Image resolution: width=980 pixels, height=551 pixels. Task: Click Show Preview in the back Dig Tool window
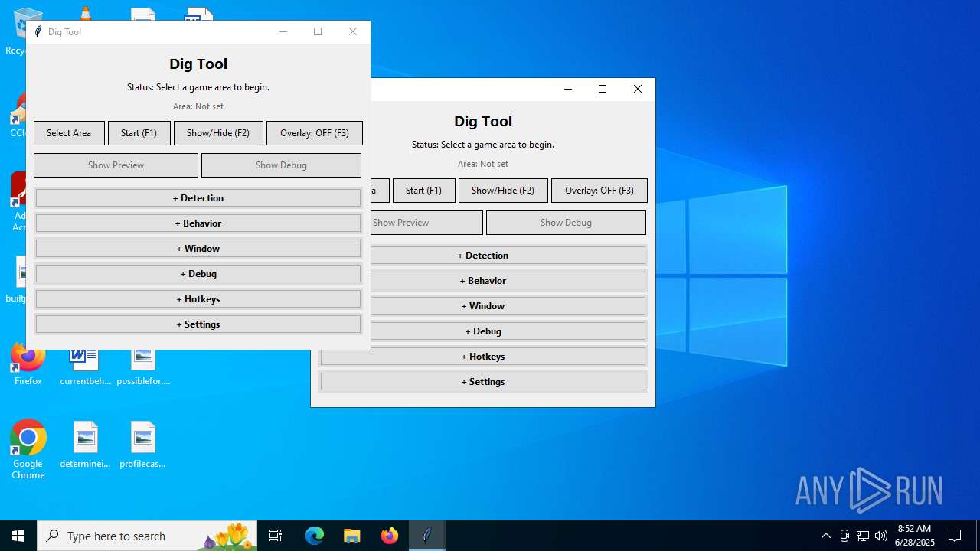point(426,223)
